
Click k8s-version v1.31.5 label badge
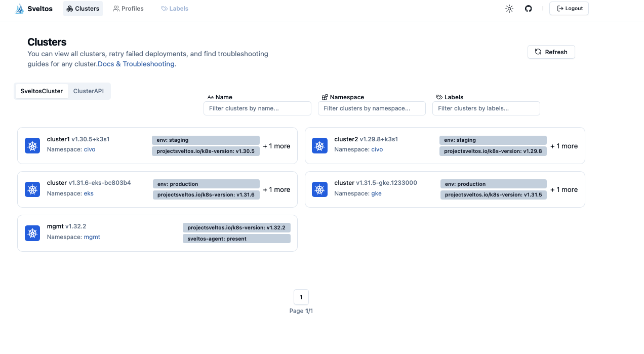[494, 194]
